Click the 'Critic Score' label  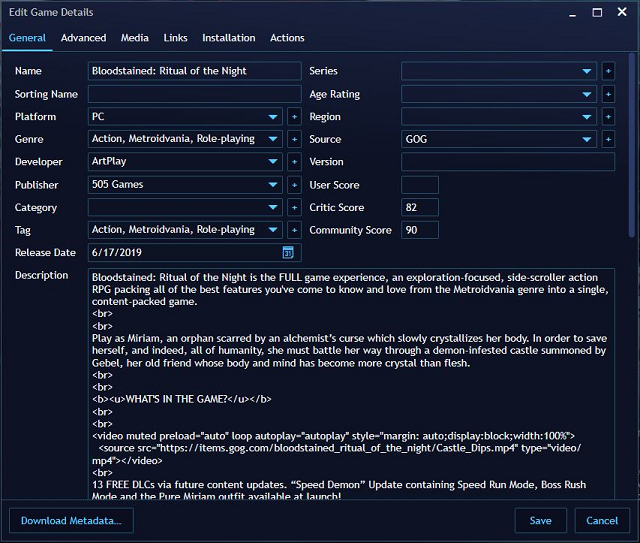[x=337, y=207]
